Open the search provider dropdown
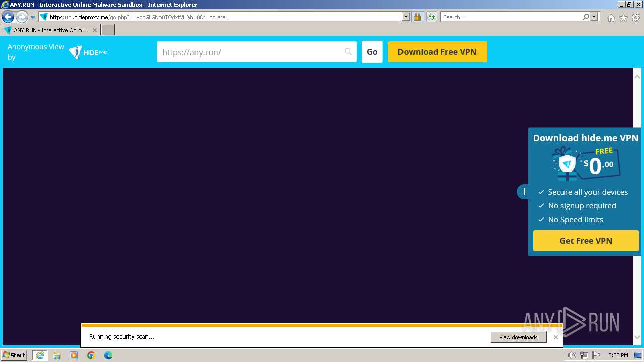 (594, 17)
